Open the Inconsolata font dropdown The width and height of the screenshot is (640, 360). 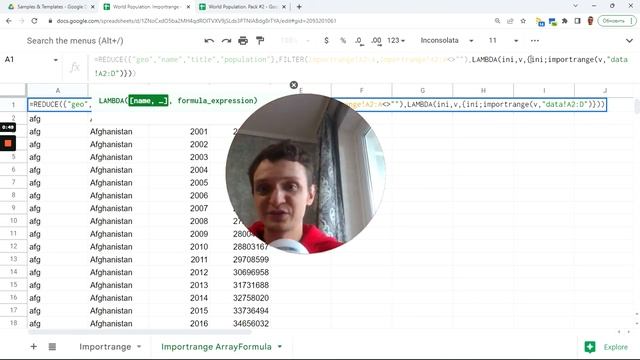coord(447,40)
